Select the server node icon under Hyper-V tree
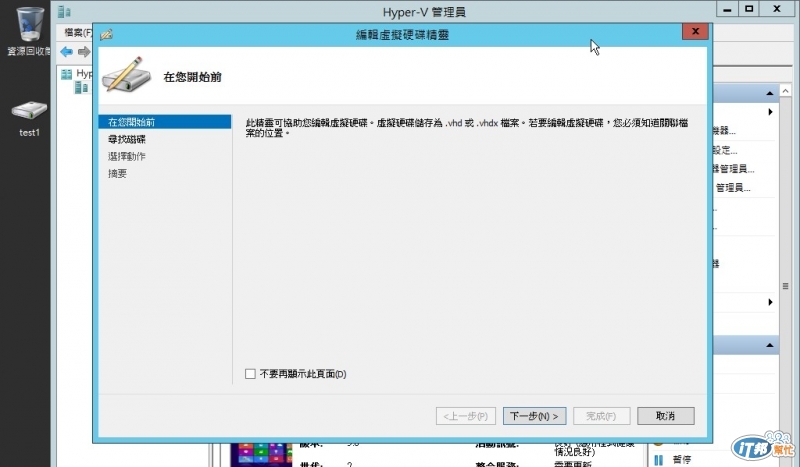The width and height of the screenshot is (800, 467). 82,88
